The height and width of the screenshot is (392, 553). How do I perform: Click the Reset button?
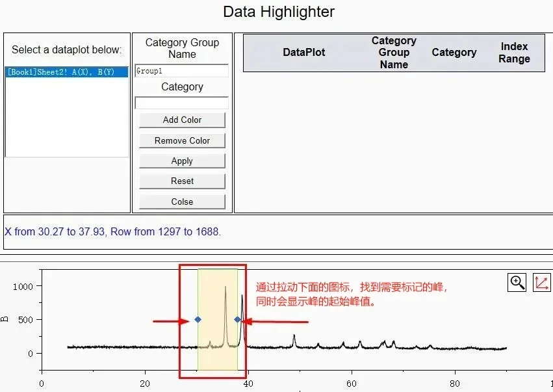pyautogui.click(x=182, y=181)
